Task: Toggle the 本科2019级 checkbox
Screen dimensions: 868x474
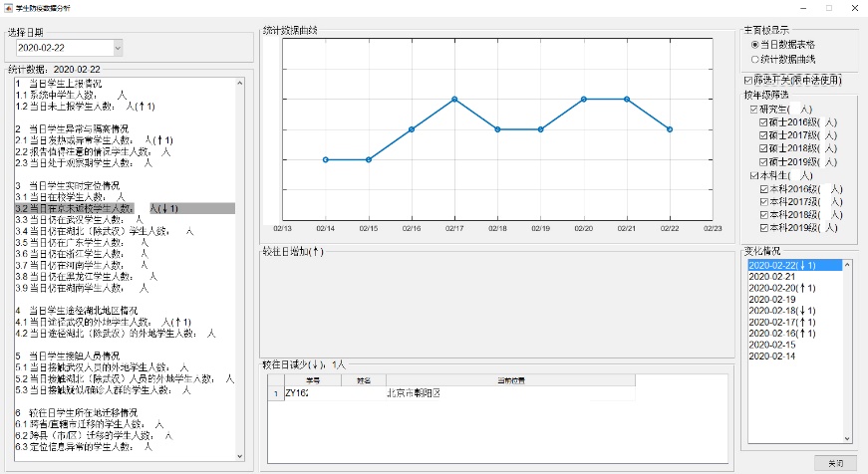Action: [x=764, y=228]
